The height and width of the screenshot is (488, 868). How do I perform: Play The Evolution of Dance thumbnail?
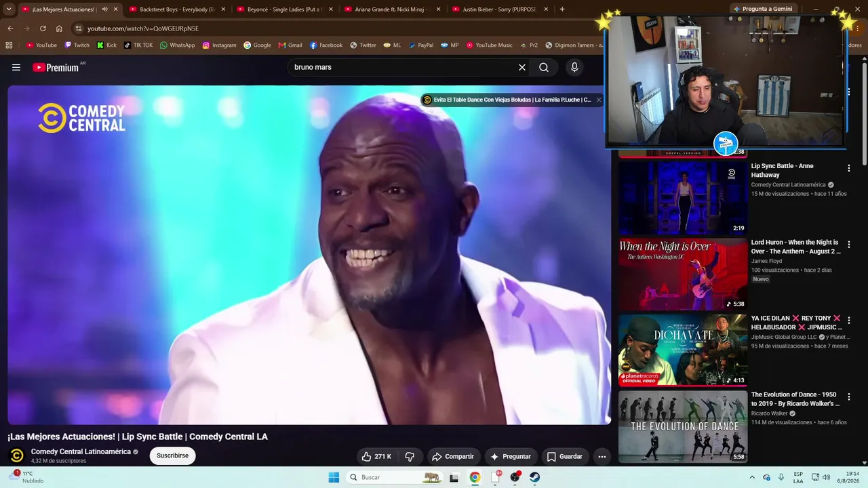(683, 426)
